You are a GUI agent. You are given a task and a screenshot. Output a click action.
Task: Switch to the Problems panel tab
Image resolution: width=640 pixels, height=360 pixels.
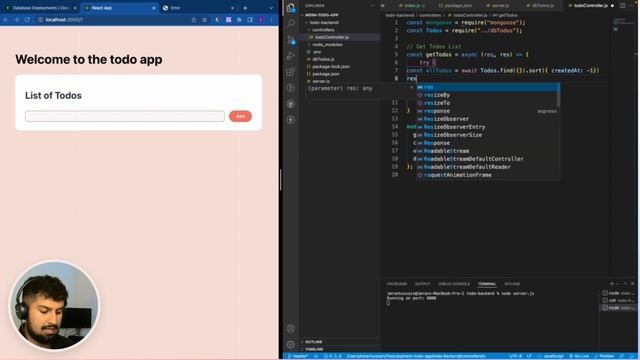point(396,284)
